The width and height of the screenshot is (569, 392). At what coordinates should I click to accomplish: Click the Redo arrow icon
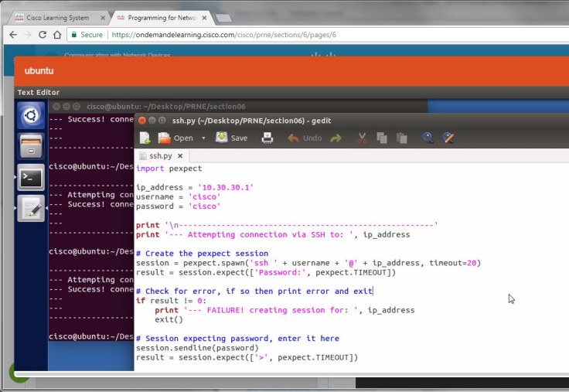(x=336, y=138)
